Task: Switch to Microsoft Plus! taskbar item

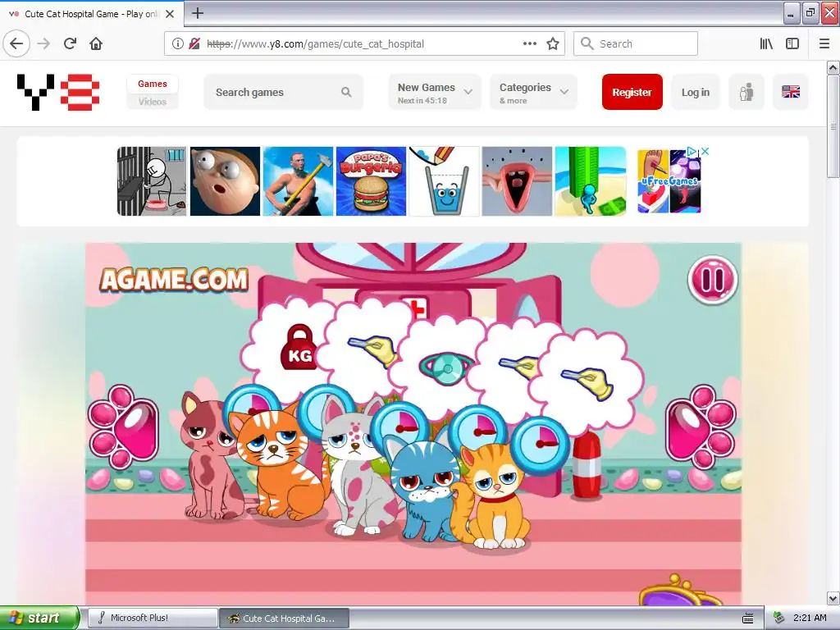Action: [x=152, y=618]
